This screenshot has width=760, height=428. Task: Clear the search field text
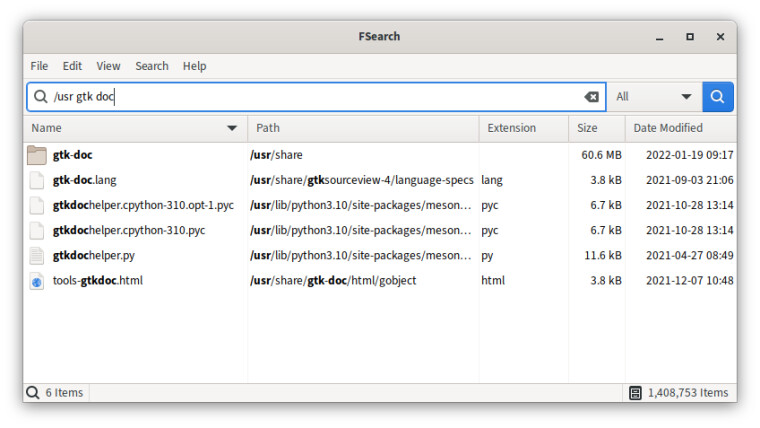(591, 97)
